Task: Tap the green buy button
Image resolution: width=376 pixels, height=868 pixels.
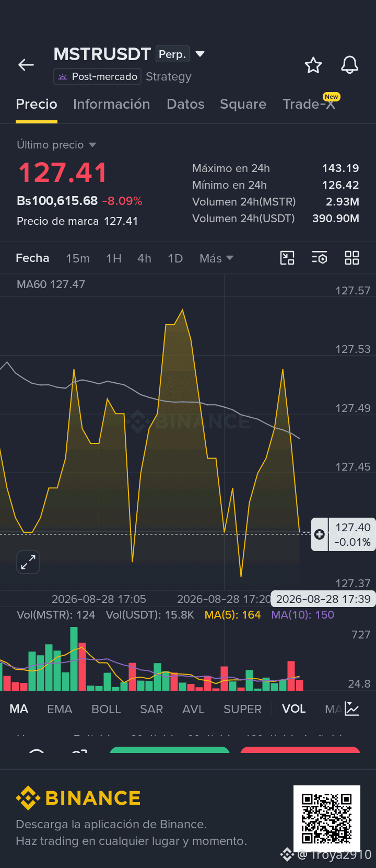Action: 170,750
